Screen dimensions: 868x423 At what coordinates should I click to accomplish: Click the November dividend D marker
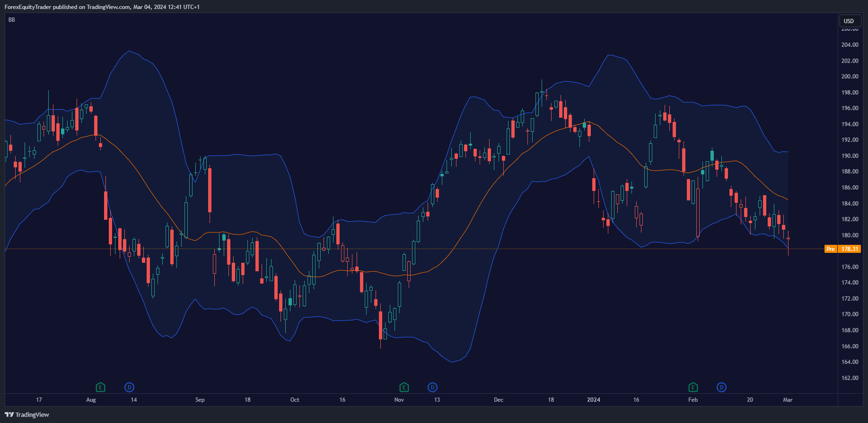coord(432,388)
